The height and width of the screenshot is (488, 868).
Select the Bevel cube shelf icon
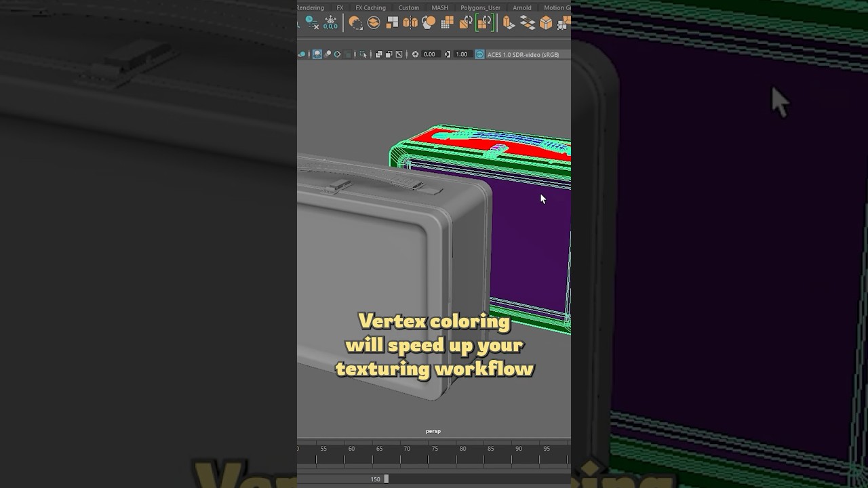pyautogui.click(x=545, y=22)
